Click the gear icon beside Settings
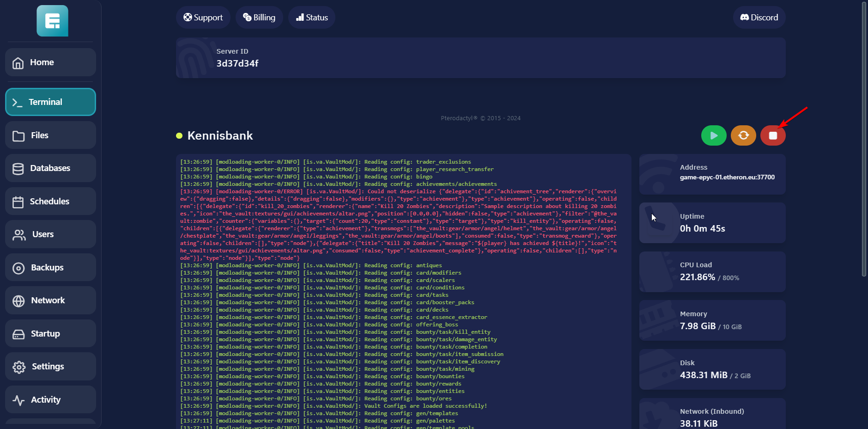The height and width of the screenshot is (429, 868). point(19,367)
